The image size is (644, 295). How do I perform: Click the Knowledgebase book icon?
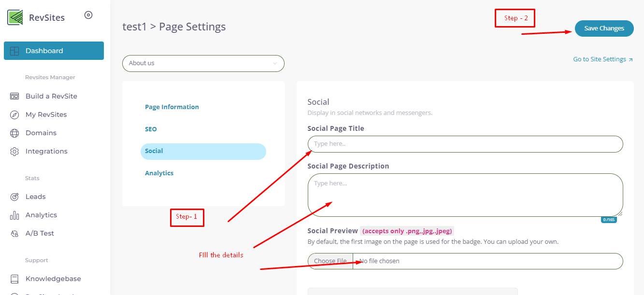[14, 279]
